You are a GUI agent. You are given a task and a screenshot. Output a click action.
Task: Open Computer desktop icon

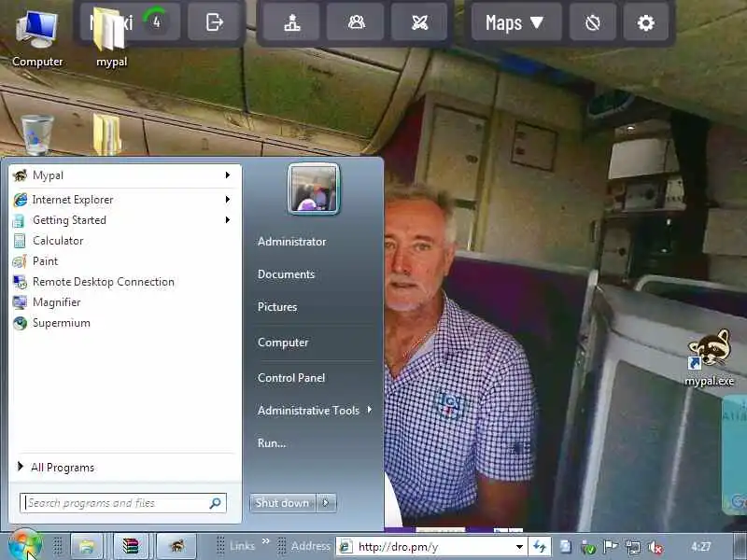pos(37,39)
